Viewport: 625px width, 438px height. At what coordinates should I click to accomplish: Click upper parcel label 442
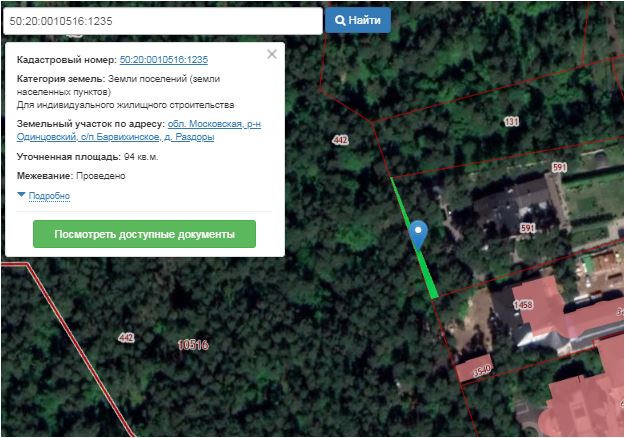[341, 140]
